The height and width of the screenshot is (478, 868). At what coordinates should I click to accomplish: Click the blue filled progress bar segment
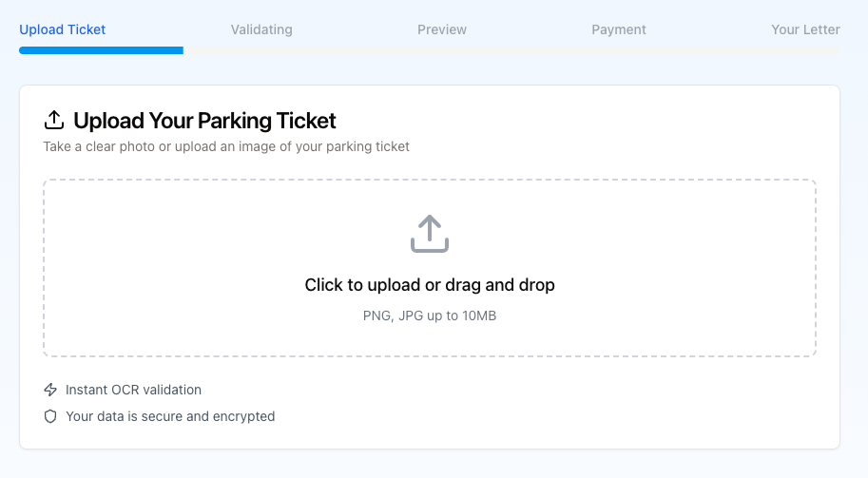pyautogui.click(x=101, y=50)
